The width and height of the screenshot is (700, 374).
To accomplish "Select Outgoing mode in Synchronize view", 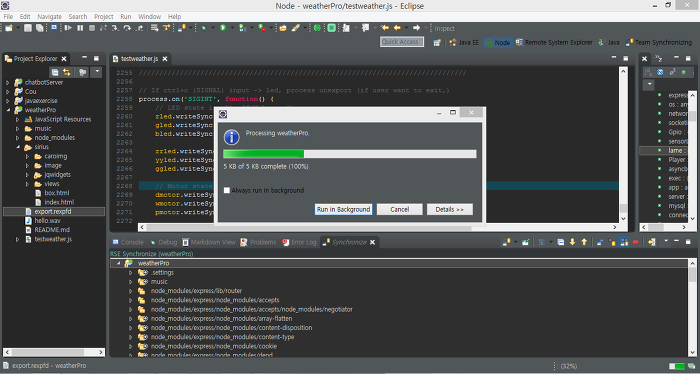I will tap(612, 242).
